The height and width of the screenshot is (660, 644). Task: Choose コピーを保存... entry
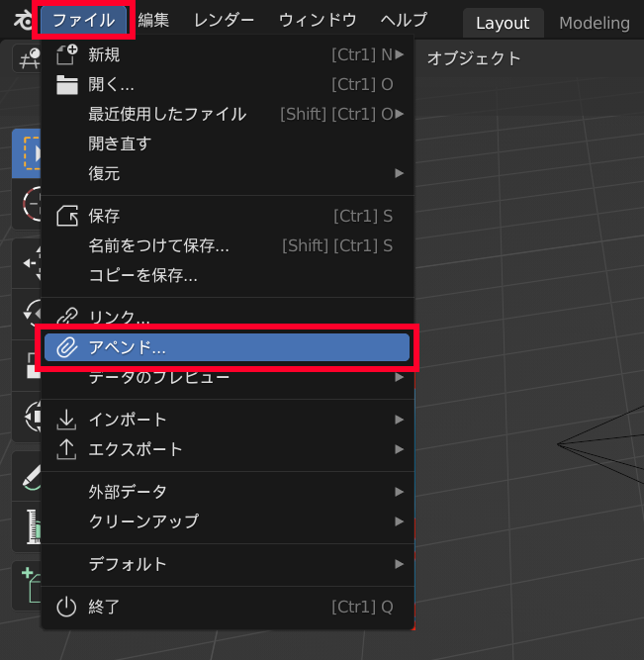(x=228, y=275)
